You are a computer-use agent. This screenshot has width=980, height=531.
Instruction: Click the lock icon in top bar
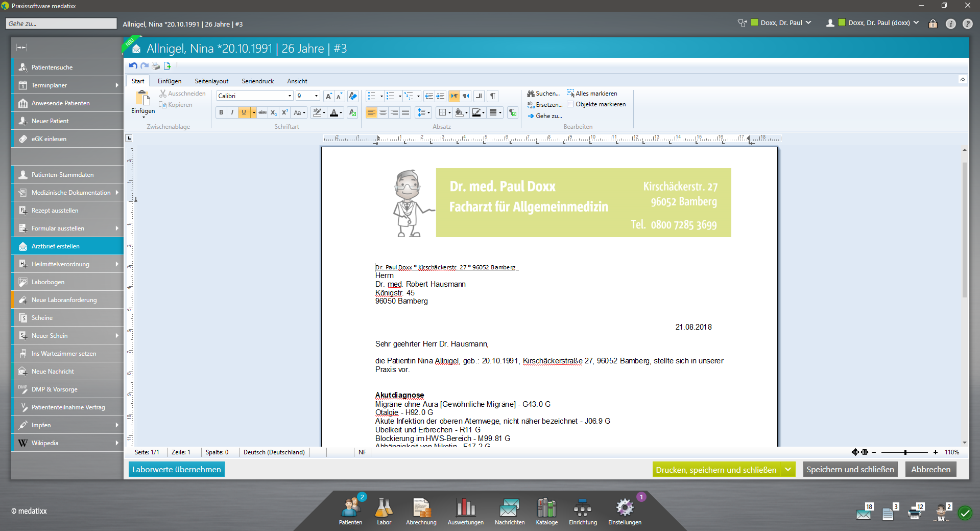click(933, 24)
